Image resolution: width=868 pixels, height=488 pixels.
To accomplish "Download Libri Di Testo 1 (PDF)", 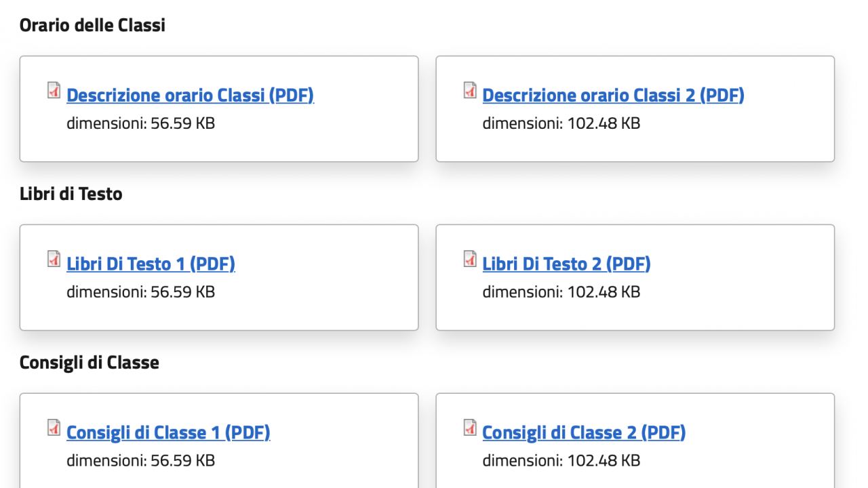I will pyautogui.click(x=151, y=264).
